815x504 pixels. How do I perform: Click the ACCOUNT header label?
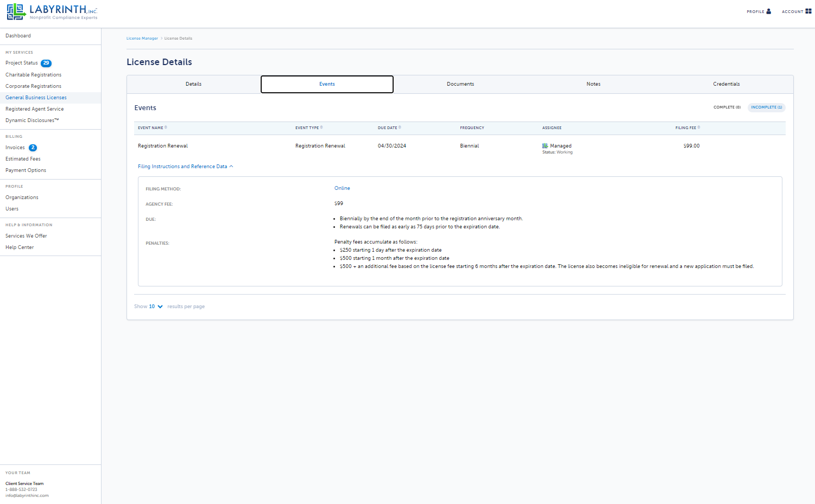pos(792,11)
